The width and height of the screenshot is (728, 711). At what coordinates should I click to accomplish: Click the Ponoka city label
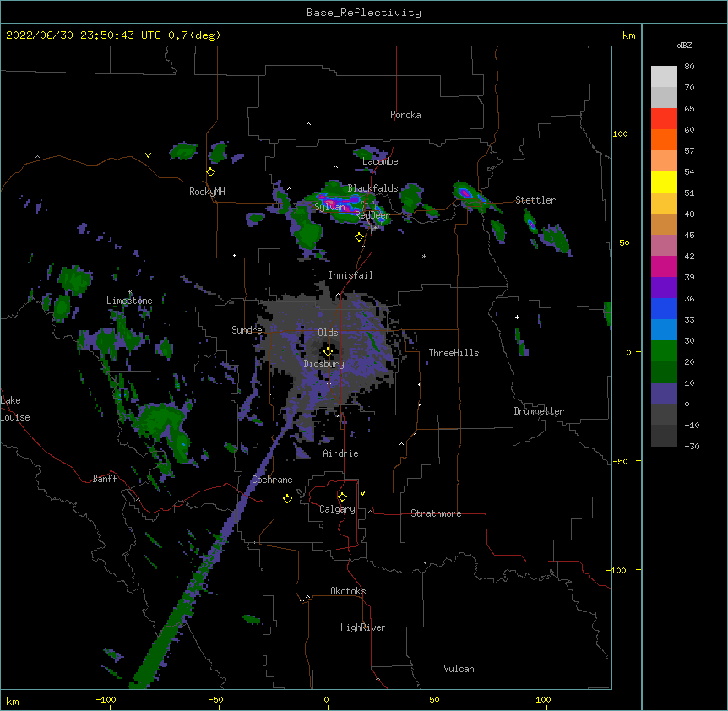tap(405, 115)
